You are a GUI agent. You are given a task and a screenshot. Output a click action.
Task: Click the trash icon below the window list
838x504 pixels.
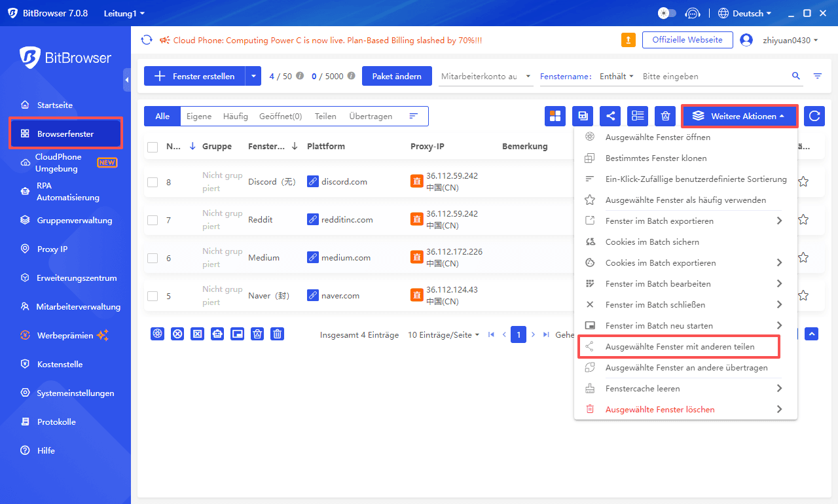click(x=277, y=334)
